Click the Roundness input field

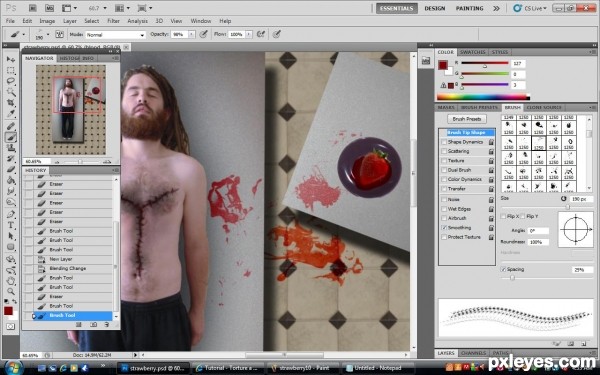538,242
